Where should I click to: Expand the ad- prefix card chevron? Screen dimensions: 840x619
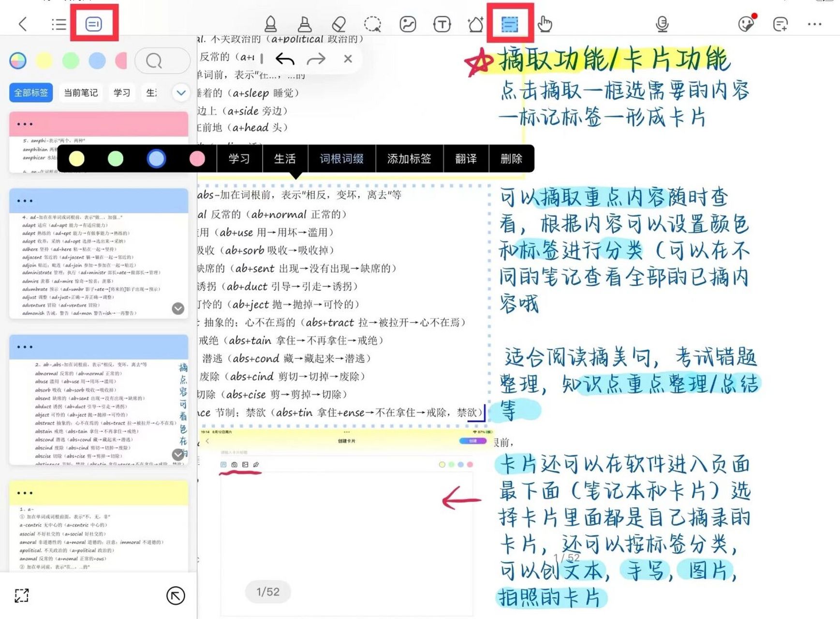pos(178,309)
